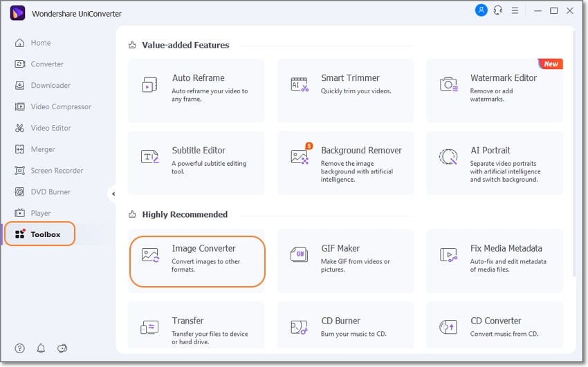Click the Fix Media Metadata icon

pyautogui.click(x=448, y=254)
